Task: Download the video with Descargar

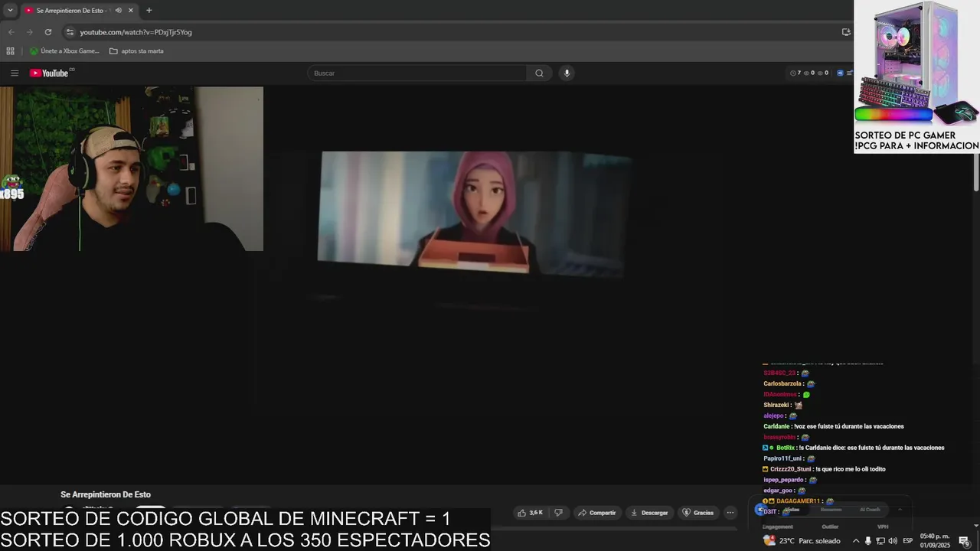Action: pyautogui.click(x=649, y=513)
